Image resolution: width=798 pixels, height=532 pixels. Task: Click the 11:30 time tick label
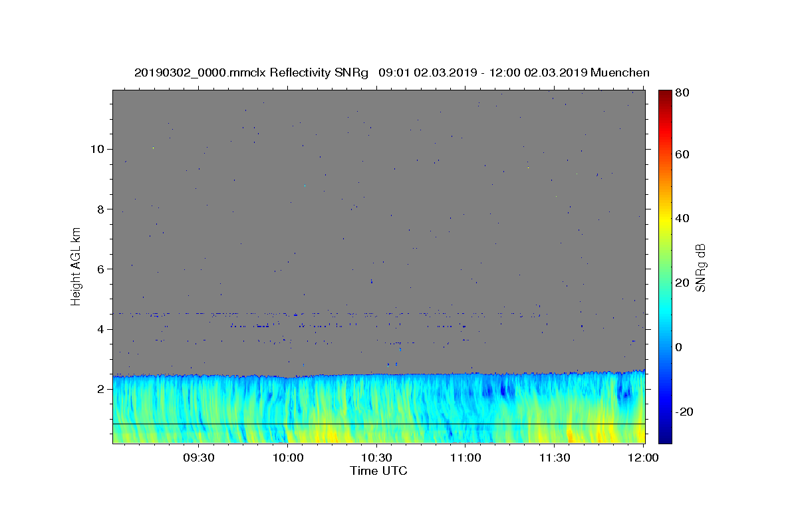[x=554, y=458]
